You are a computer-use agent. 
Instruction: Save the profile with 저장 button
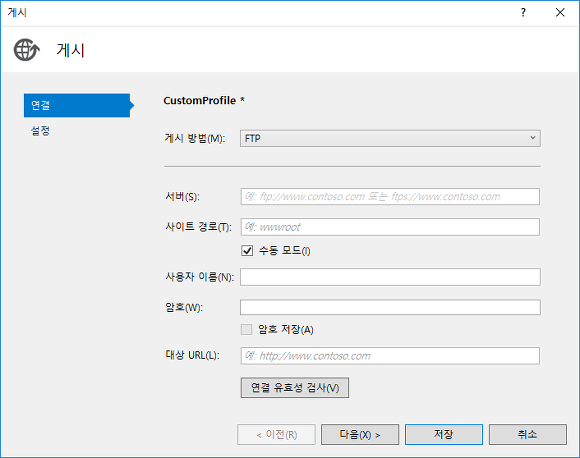(444, 434)
